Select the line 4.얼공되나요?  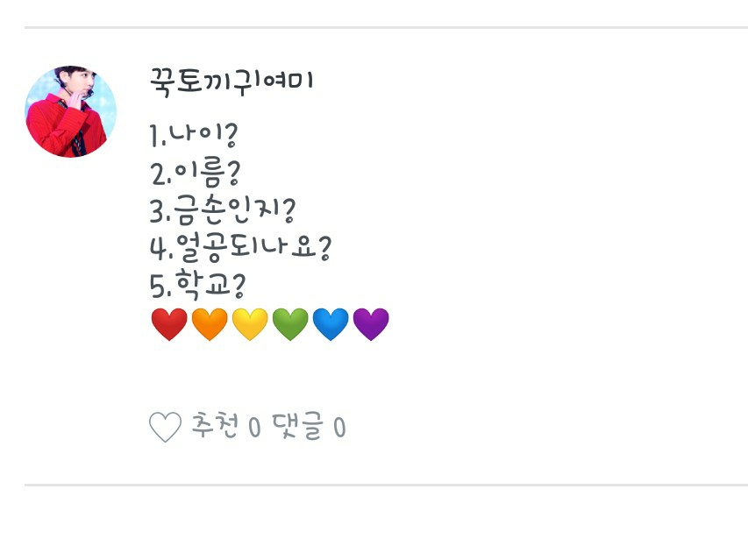coord(240,249)
